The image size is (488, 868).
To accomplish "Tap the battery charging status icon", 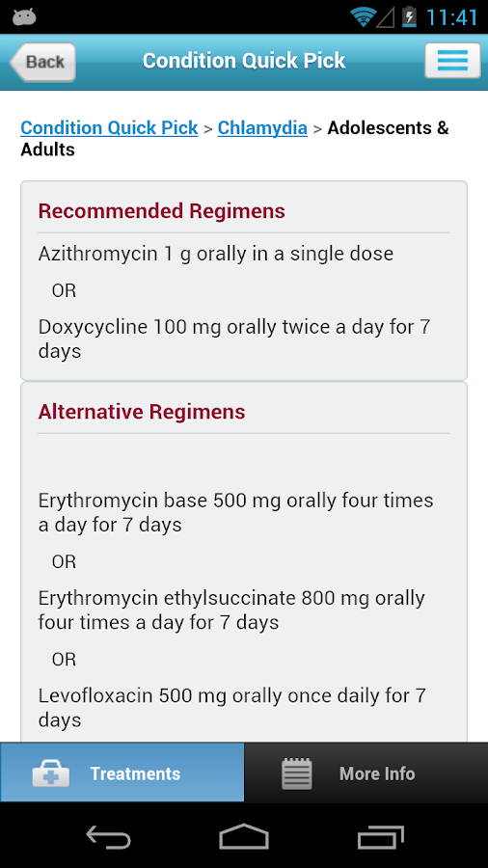I will (409, 16).
